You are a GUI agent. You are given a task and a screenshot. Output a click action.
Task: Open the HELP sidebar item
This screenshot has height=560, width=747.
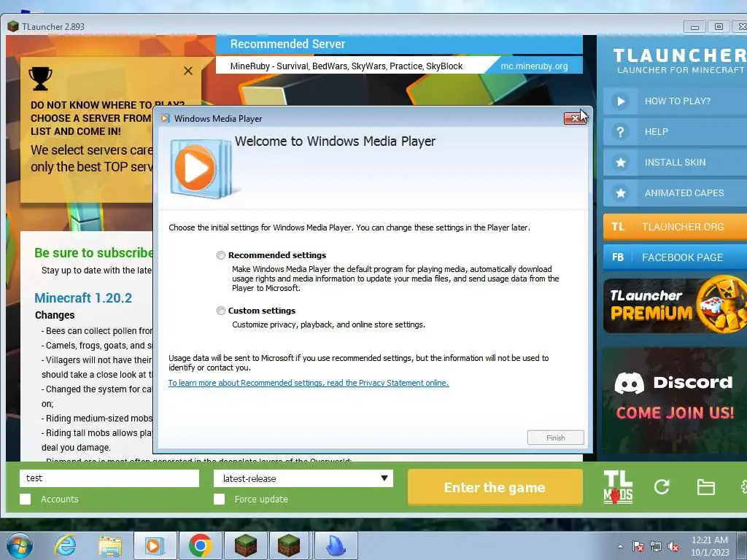pos(675,132)
